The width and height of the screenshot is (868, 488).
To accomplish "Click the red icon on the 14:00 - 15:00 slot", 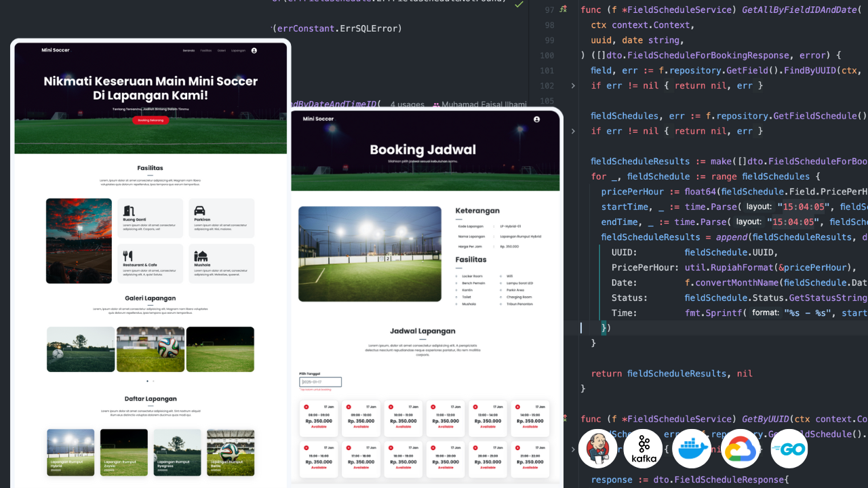I will [x=517, y=407].
